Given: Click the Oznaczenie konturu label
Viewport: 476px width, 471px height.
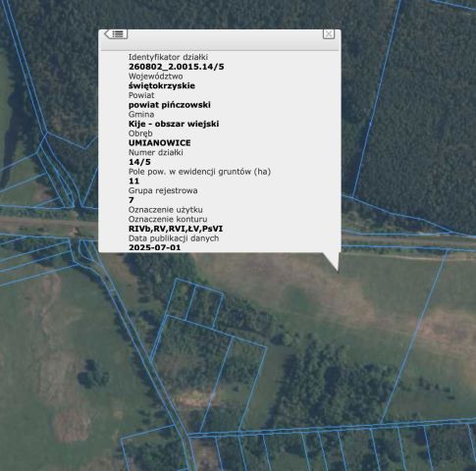Looking at the screenshot, I should click(x=168, y=219).
